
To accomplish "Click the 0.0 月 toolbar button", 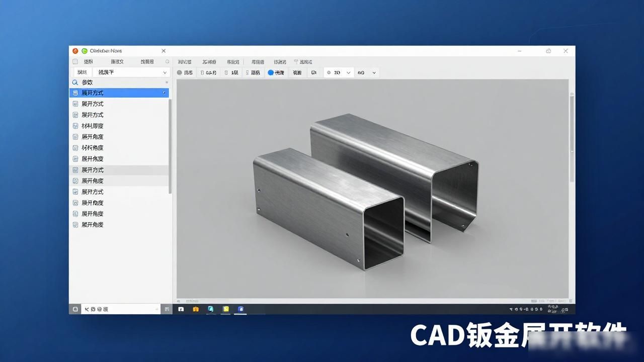I will point(208,72).
